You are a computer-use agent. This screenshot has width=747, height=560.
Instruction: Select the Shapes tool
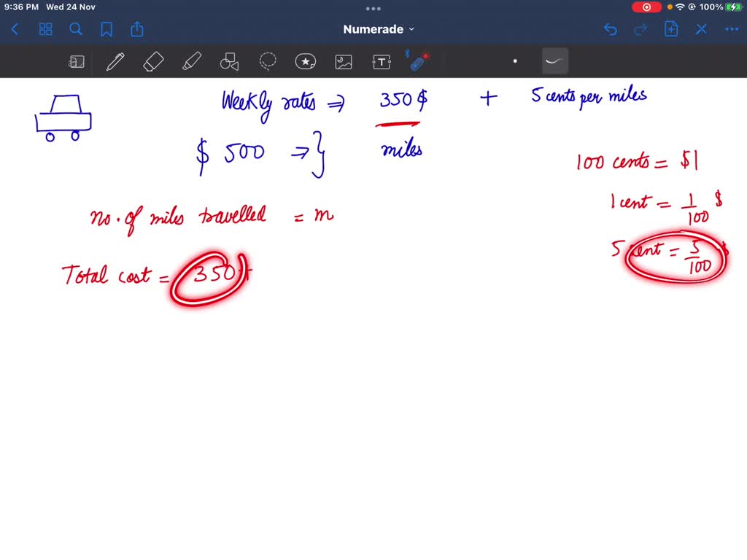point(229,61)
